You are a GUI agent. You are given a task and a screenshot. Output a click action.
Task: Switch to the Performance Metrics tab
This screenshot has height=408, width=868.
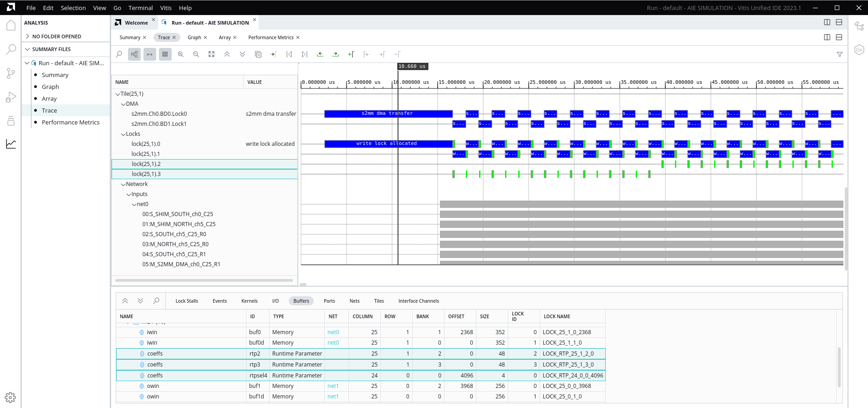point(271,37)
